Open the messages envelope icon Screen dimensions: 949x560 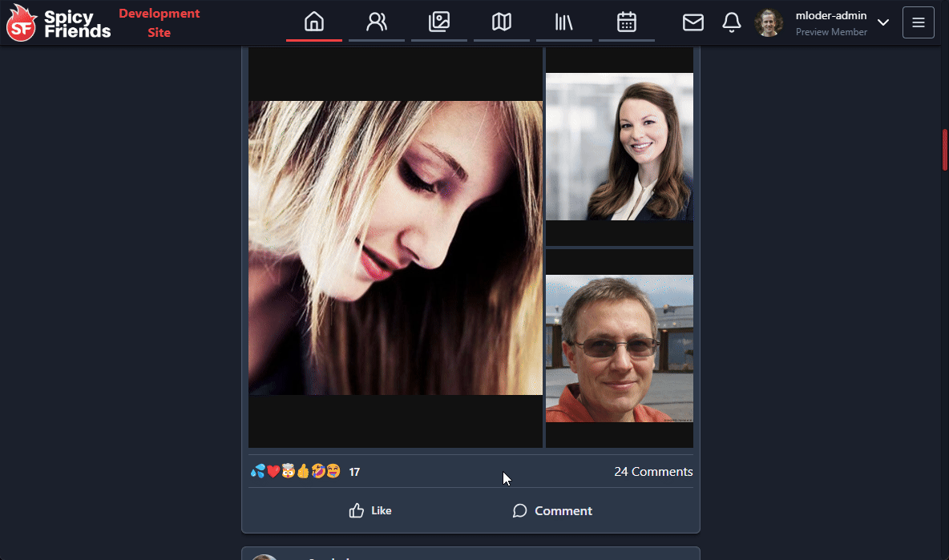693,22
